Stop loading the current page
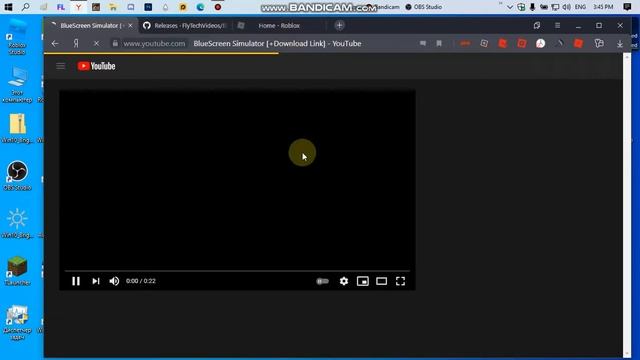Image resolution: width=640 pixels, height=360 pixels. tap(96, 44)
